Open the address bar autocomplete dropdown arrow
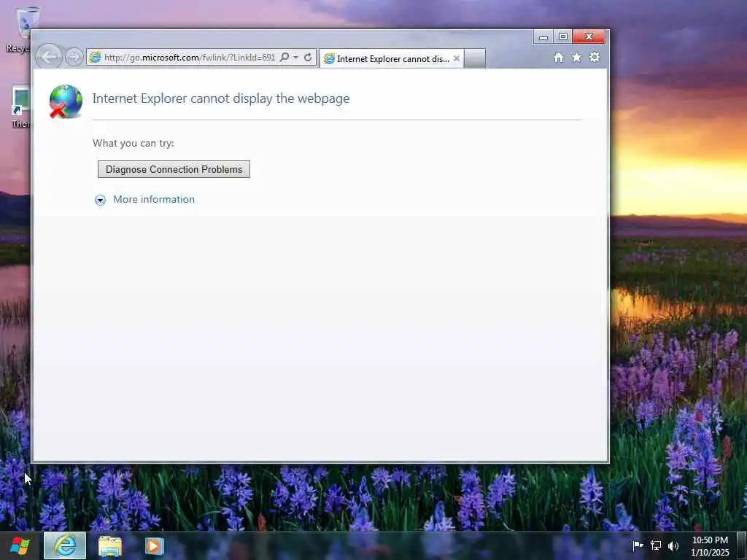This screenshot has height=560, width=747. pos(296,57)
